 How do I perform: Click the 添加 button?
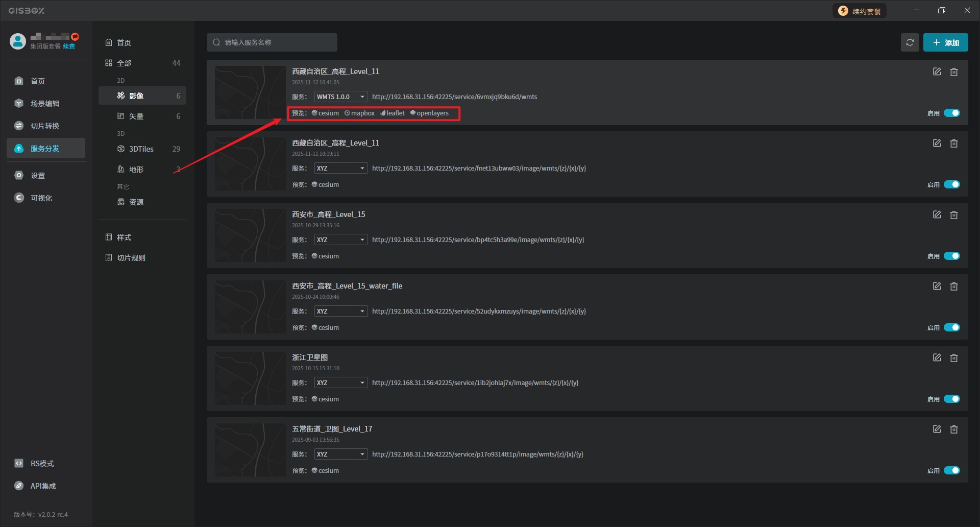(945, 42)
